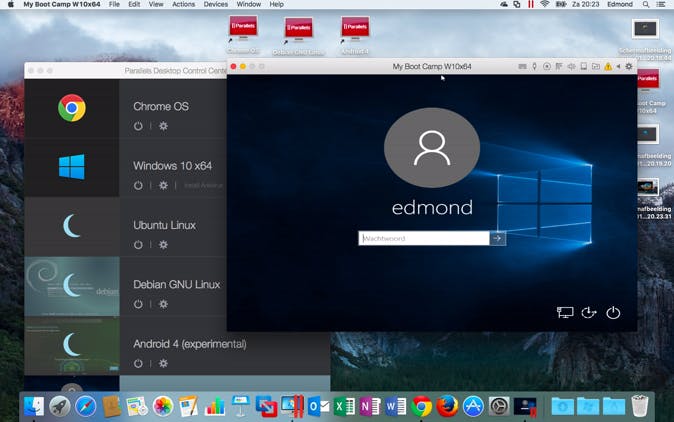This screenshot has height=422, width=674.
Task: Open the Actions menu
Action: pyautogui.click(x=184, y=4)
